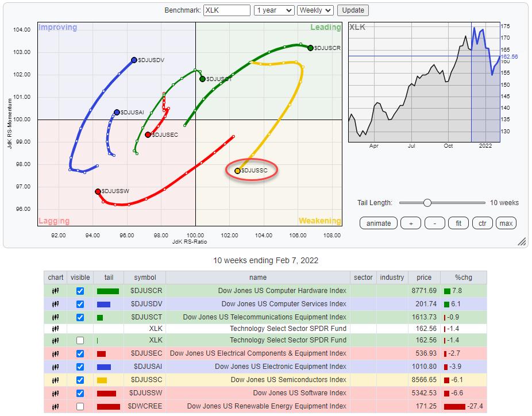
Task: Click the $DJUSCR point in Leading quadrant
Action: (310, 48)
